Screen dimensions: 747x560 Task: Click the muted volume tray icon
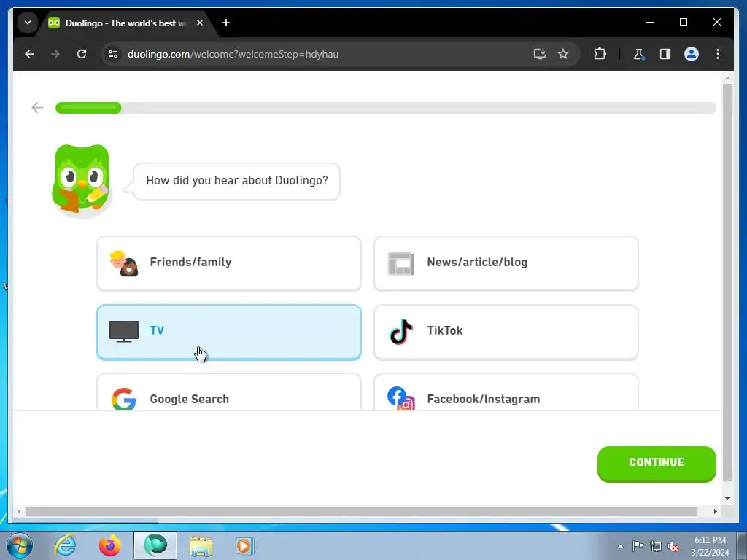(673, 546)
